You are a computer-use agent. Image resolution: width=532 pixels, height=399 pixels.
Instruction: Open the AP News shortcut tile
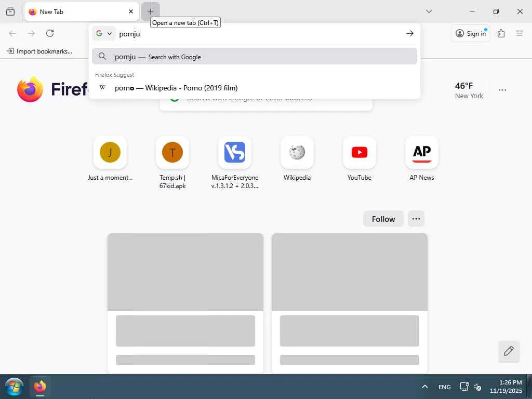point(422,159)
